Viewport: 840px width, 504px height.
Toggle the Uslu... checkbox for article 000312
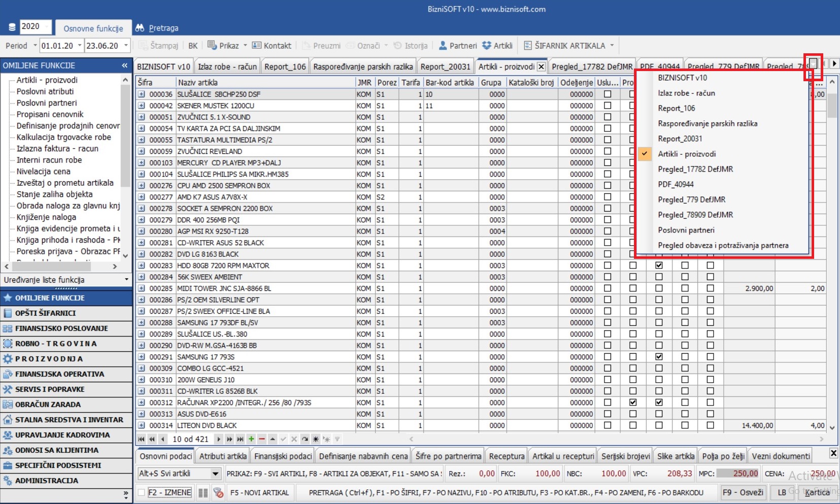(608, 402)
